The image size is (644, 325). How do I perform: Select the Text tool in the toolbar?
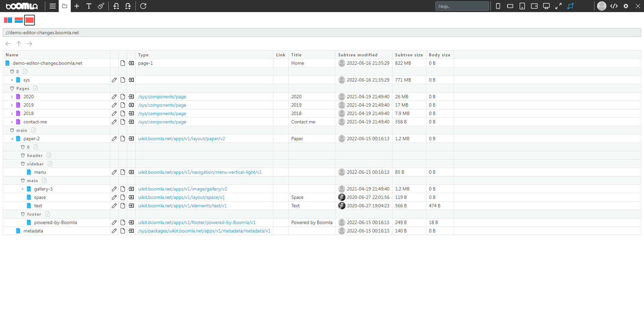pyautogui.click(x=89, y=6)
